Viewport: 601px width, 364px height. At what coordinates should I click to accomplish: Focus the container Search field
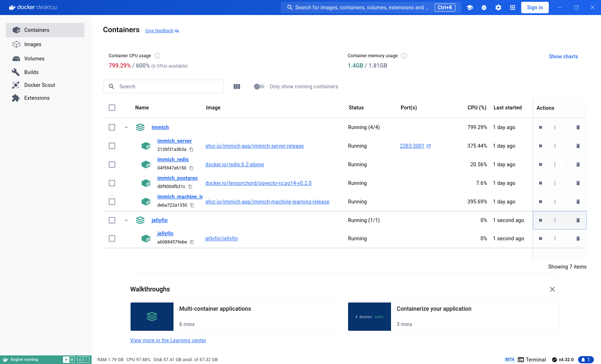pos(168,87)
